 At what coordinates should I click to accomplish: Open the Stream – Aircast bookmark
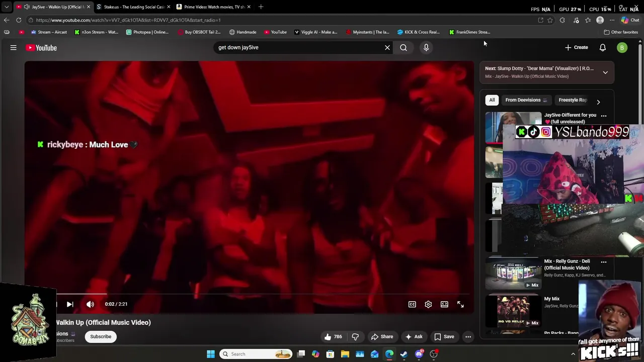(48, 32)
